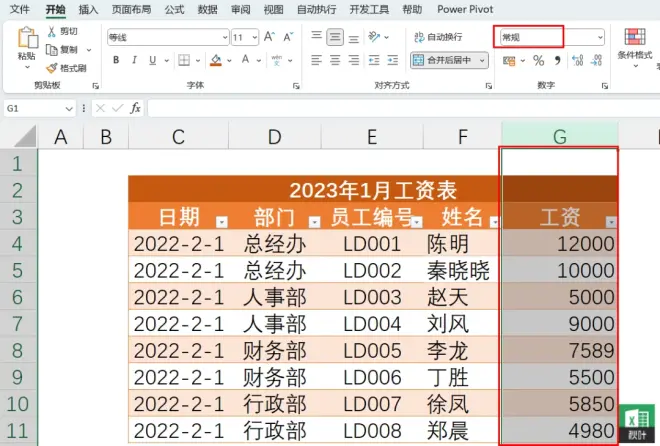Toggle Underline formatting
The width and height of the screenshot is (660, 446).
pyautogui.click(x=152, y=61)
